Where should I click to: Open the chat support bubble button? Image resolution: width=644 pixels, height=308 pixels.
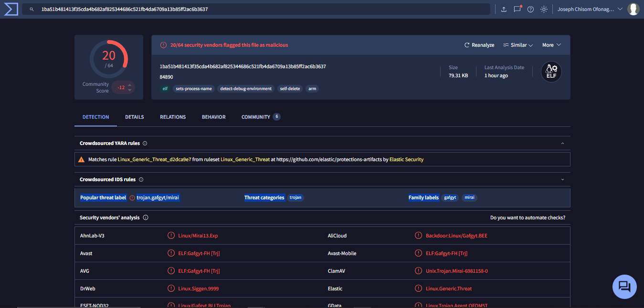624,287
